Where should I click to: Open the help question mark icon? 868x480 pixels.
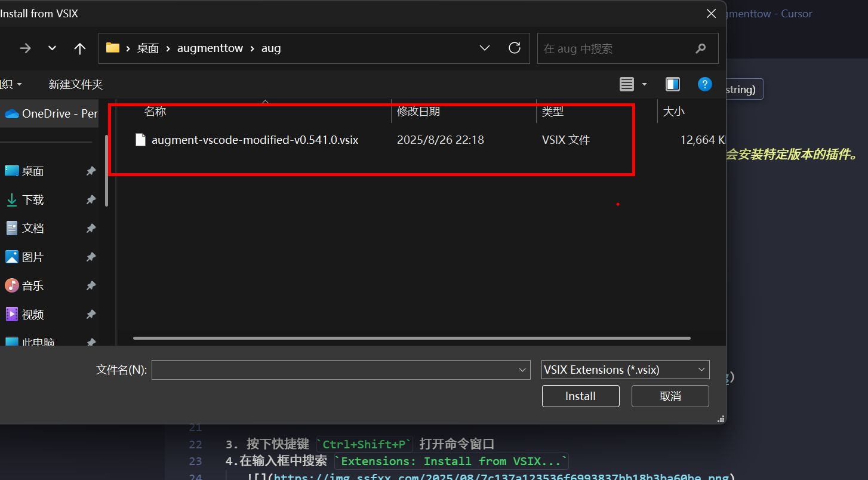[x=704, y=84]
